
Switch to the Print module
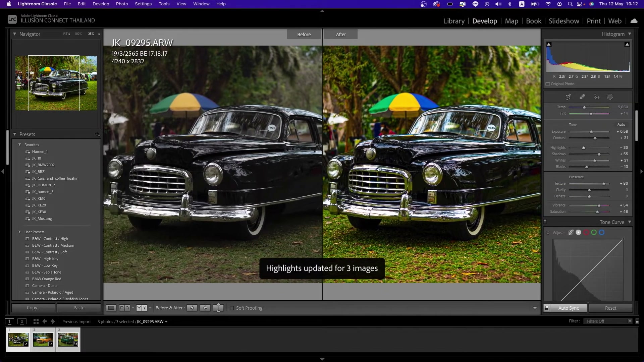[x=594, y=21]
